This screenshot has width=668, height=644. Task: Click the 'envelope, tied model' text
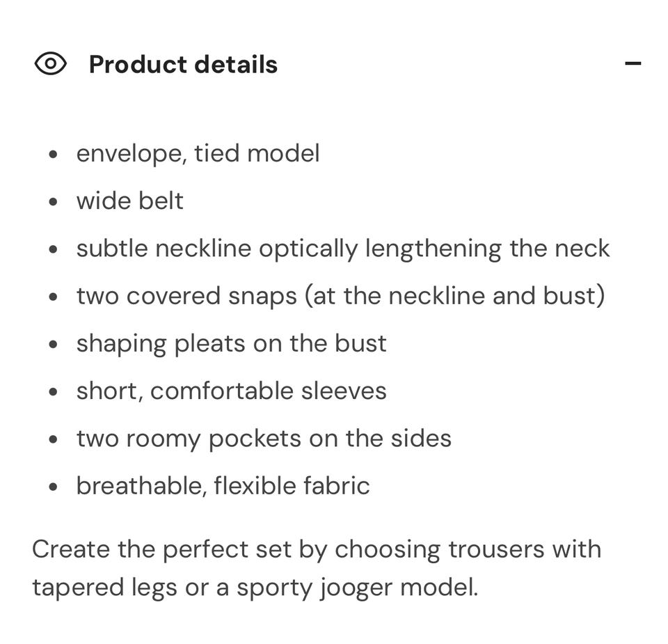(x=198, y=153)
